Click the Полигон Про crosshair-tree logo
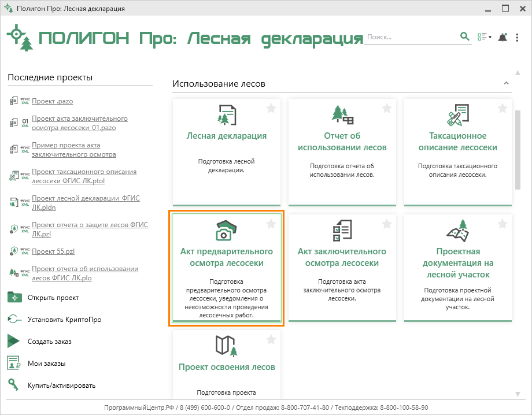Screen dimensions: 532x415 [x=20, y=38]
